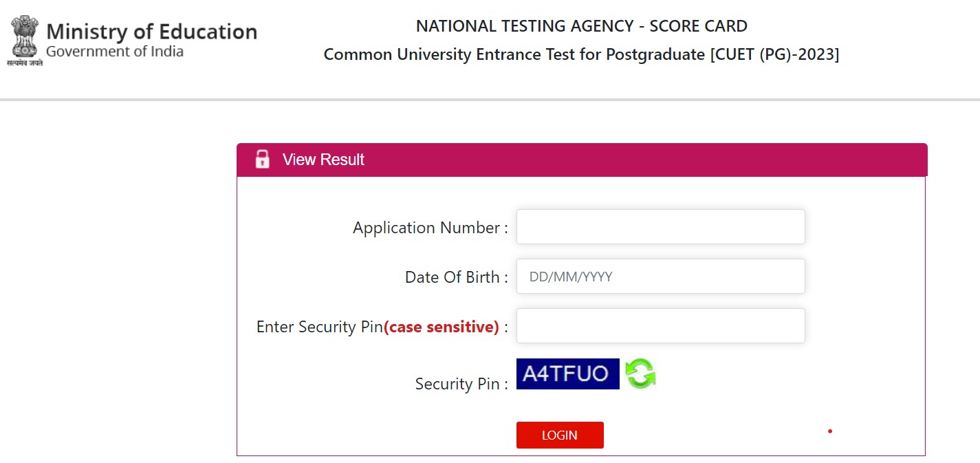Click the NATIONAL TESTING AGENCY title

click(581, 25)
